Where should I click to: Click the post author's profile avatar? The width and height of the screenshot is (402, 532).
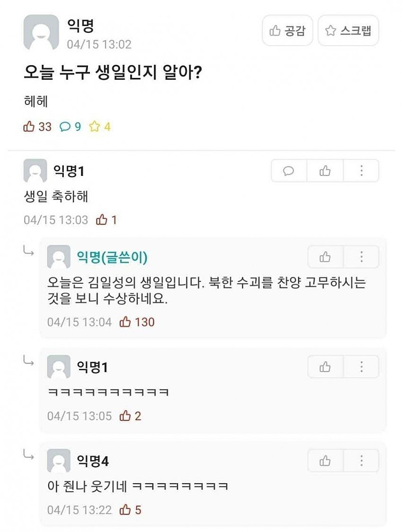coord(41,32)
